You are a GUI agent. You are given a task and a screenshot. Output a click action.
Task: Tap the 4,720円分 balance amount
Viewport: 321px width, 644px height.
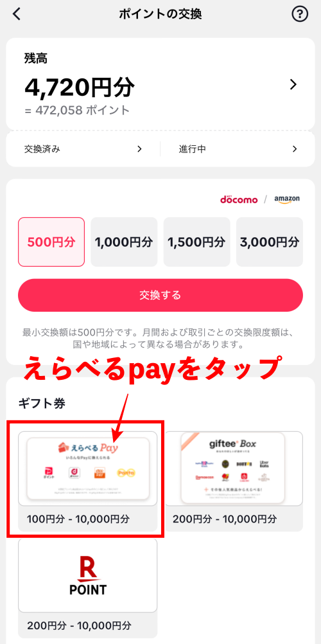tap(79, 87)
